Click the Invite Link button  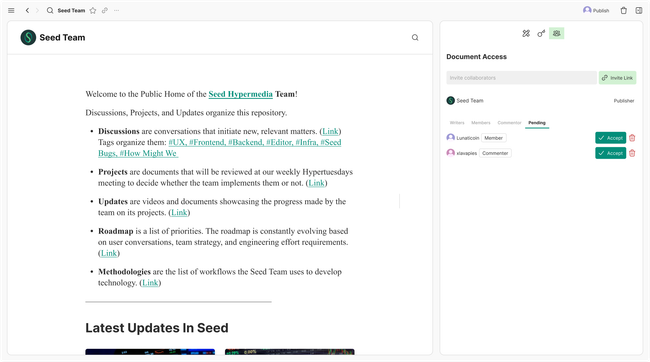coord(617,78)
